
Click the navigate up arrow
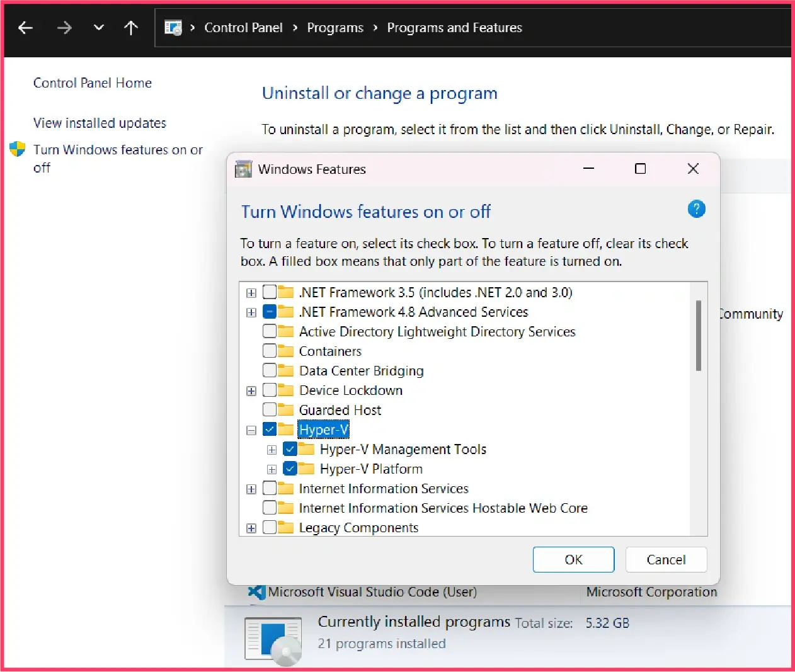pyautogui.click(x=131, y=27)
